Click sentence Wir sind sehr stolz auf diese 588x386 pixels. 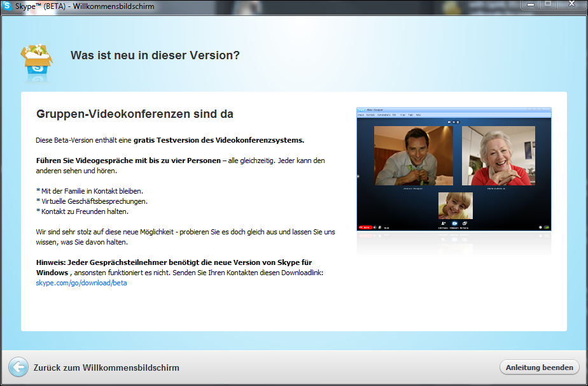click(x=186, y=237)
